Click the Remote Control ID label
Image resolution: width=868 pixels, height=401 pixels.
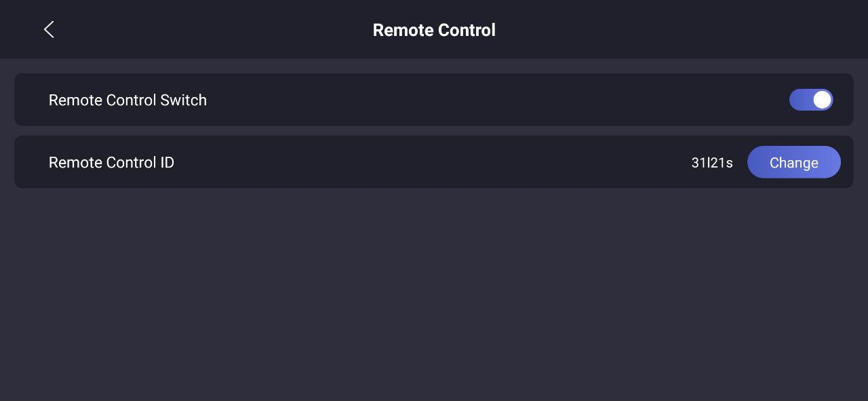(x=111, y=163)
